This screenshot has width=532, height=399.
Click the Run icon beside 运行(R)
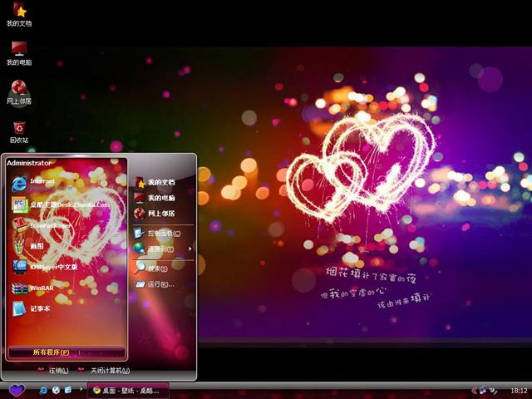140,284
